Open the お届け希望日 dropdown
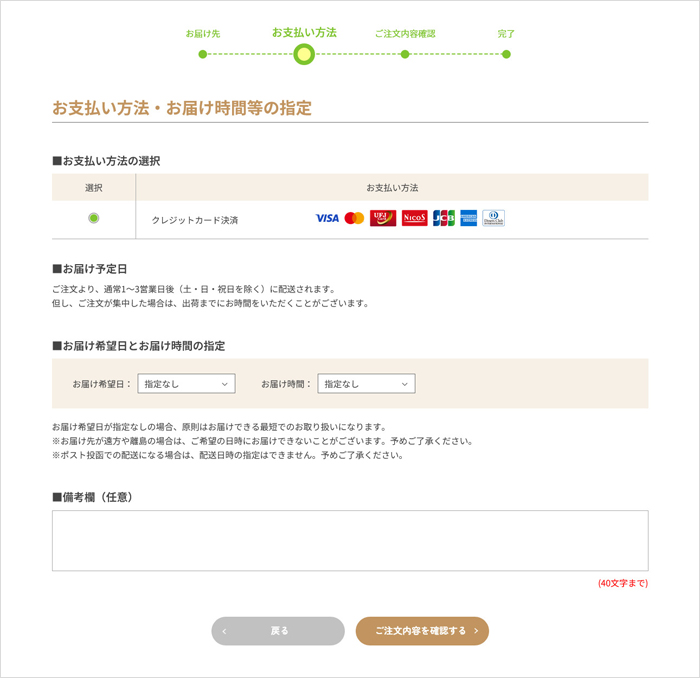The image size is (700, 678). [186, 384]
